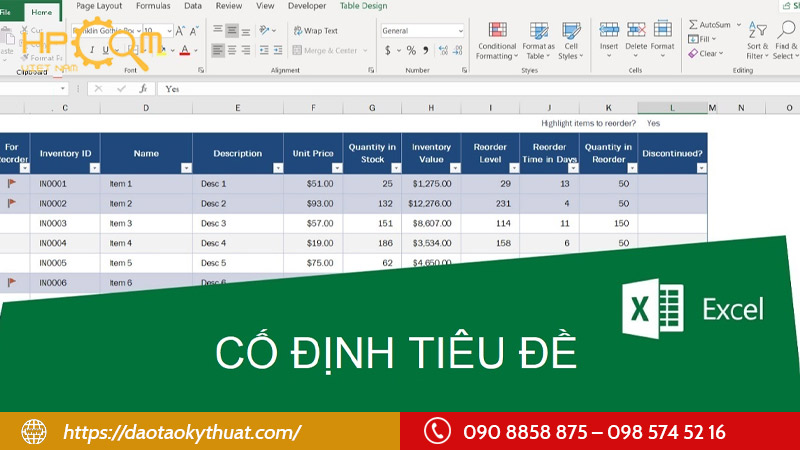800x450 pixels.
Task: Open Format as Table gallery
Action: pyautogui.click(x=538, y=41)
